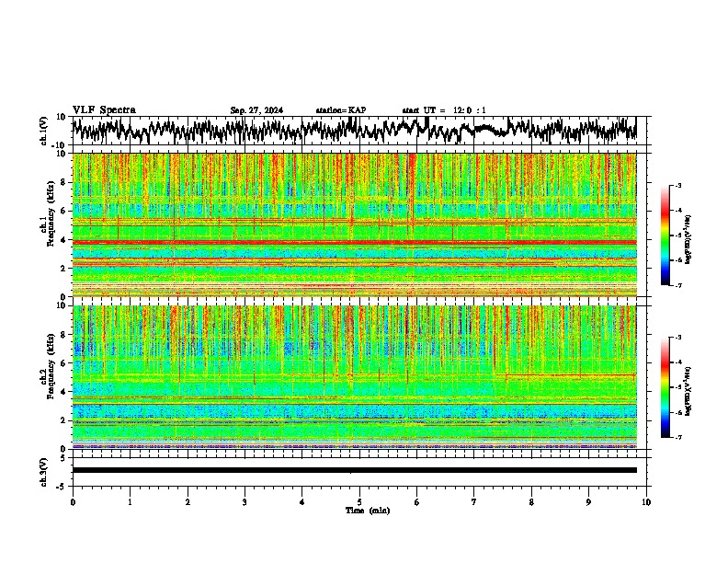Click the "8" minute tick on time axis

click(531, 502)
